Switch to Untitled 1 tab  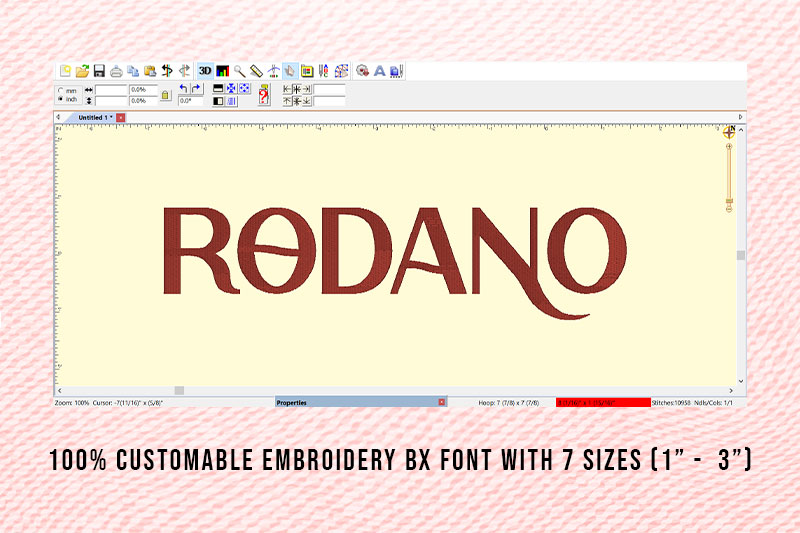tap(95, 118)
